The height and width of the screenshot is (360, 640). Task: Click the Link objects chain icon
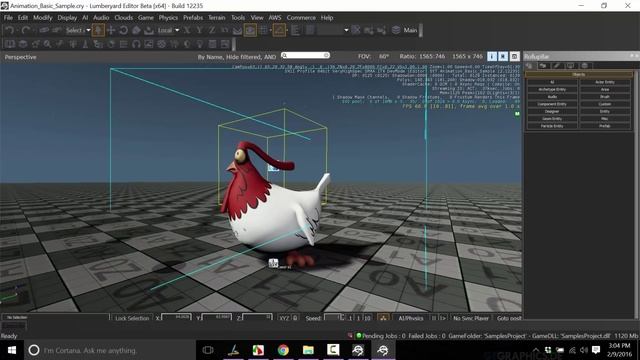pyautogui.click(x=44, y=30)
